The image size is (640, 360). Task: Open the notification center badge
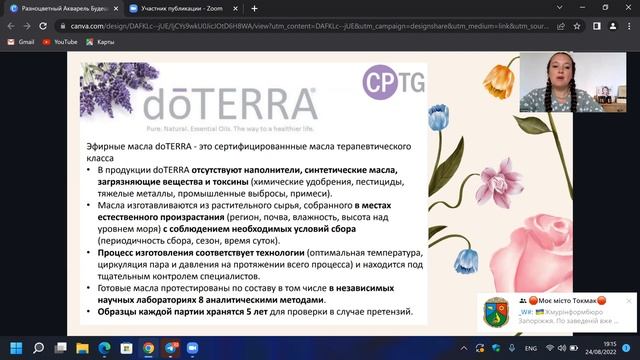click(x=627, y=348)
